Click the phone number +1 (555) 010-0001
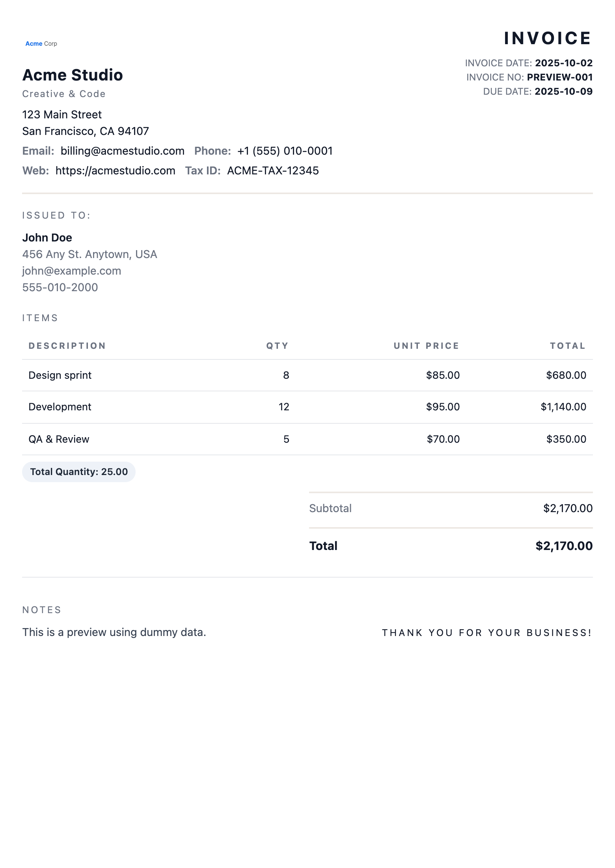The width and height of the screenshot is (615, 868). [285, 151]
